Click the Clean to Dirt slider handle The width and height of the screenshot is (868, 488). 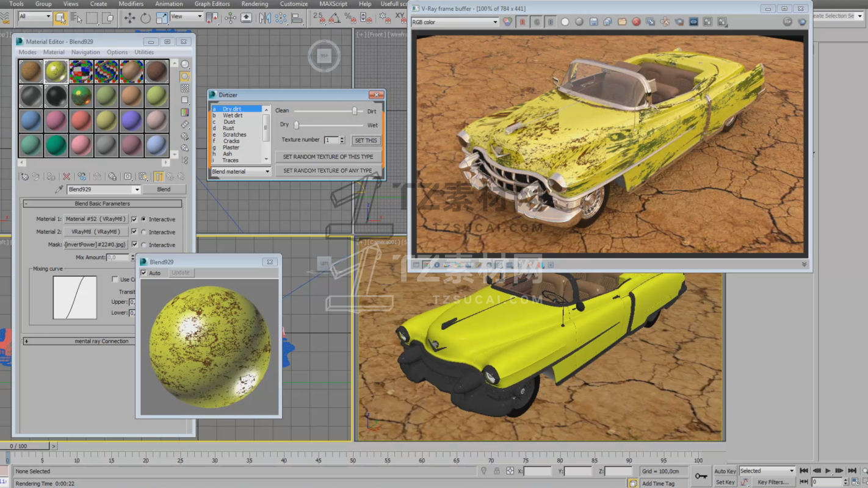pyautogui.click(x=354, y=111)
